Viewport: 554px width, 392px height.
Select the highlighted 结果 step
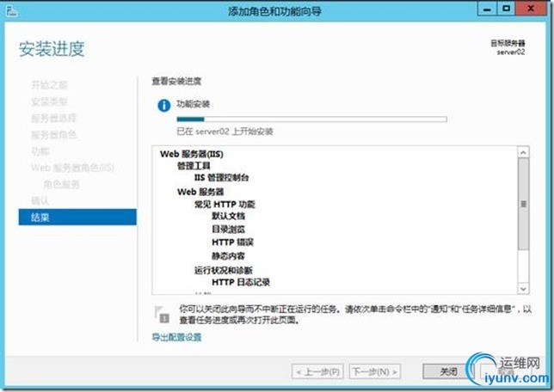[77, 217]
